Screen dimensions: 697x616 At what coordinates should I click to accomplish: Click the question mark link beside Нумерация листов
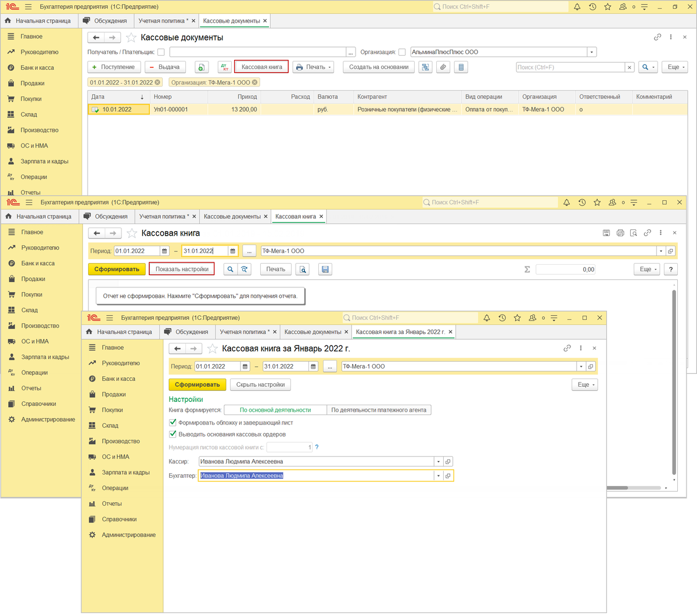tap(317, 447)
